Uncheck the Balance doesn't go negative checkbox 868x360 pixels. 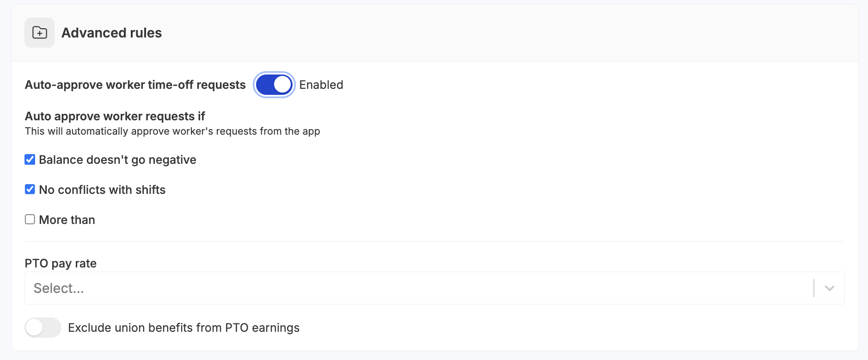(x=30, y=160)
